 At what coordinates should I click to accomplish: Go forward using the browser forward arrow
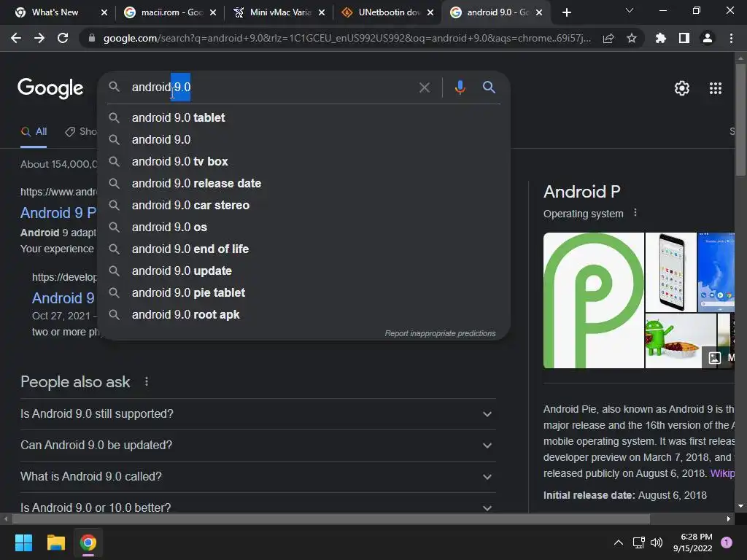(x=39, y=38)
